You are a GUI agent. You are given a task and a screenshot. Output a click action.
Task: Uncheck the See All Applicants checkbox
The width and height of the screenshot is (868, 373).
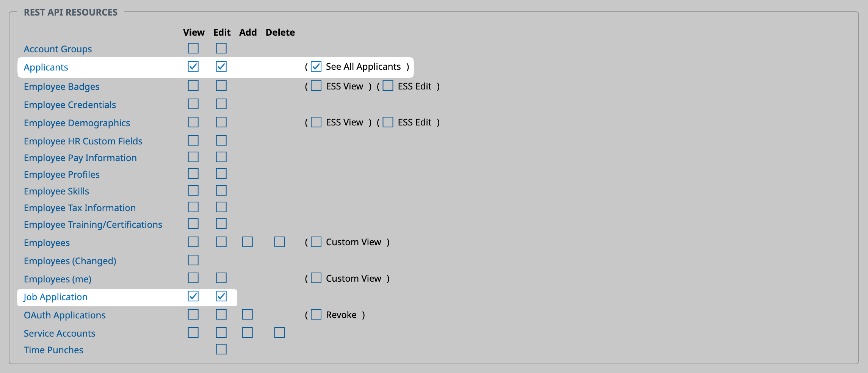pyautogui.click(x=316, y=67)
